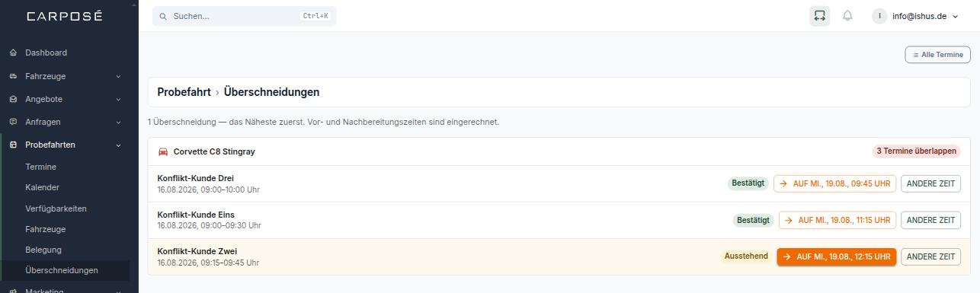The image size is (980, 293).
Task: Click the Anfragen message icon
Action: click(x=13, y=122)
